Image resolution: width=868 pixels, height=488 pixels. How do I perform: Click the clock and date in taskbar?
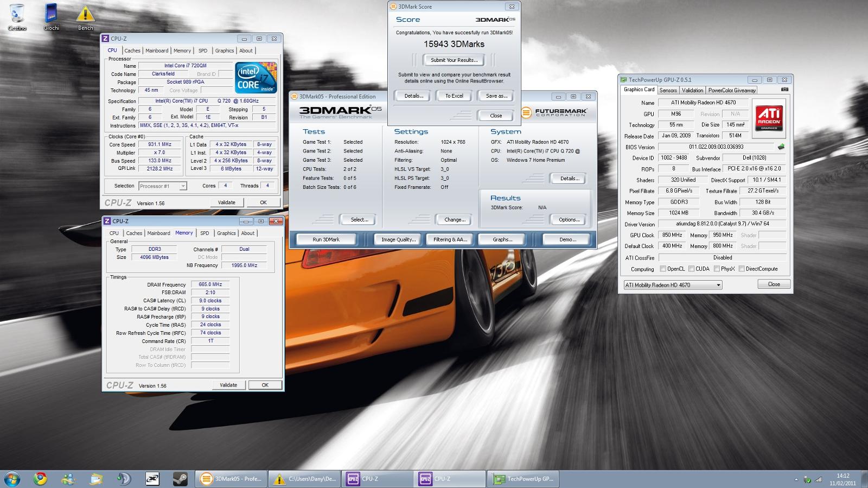tap(843, 479)
